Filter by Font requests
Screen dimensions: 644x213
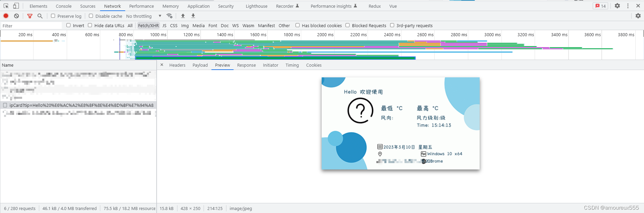point(213,25)
